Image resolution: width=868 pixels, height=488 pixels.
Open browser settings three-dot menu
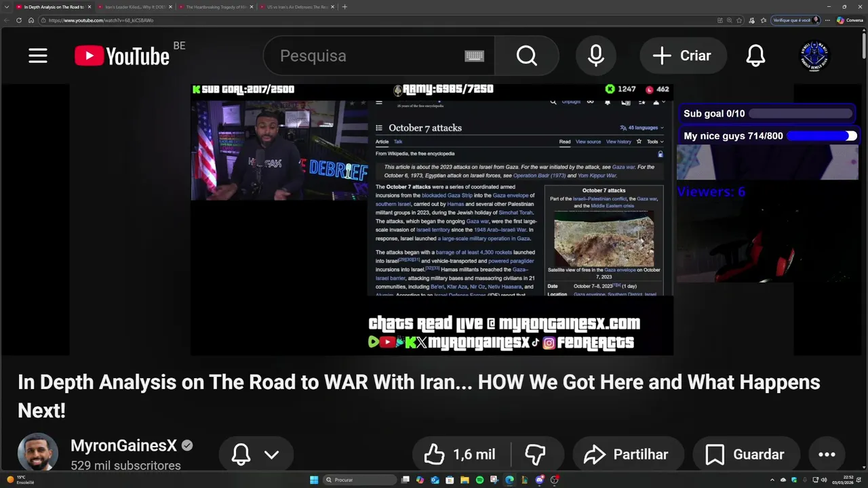(x=827, y=20)
